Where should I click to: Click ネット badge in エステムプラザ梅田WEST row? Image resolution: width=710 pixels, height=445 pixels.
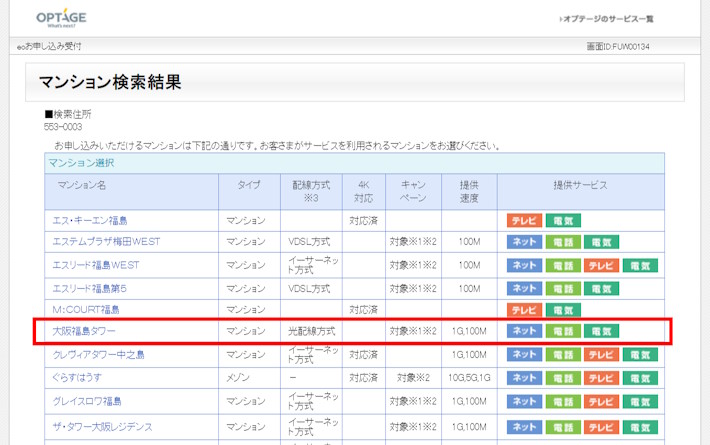click(524, 242)
